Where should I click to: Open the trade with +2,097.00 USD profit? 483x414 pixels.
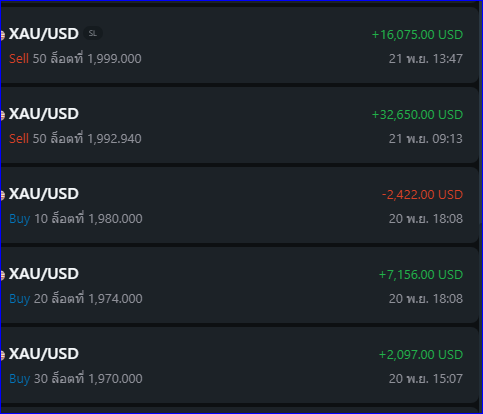tap(239, 365)
